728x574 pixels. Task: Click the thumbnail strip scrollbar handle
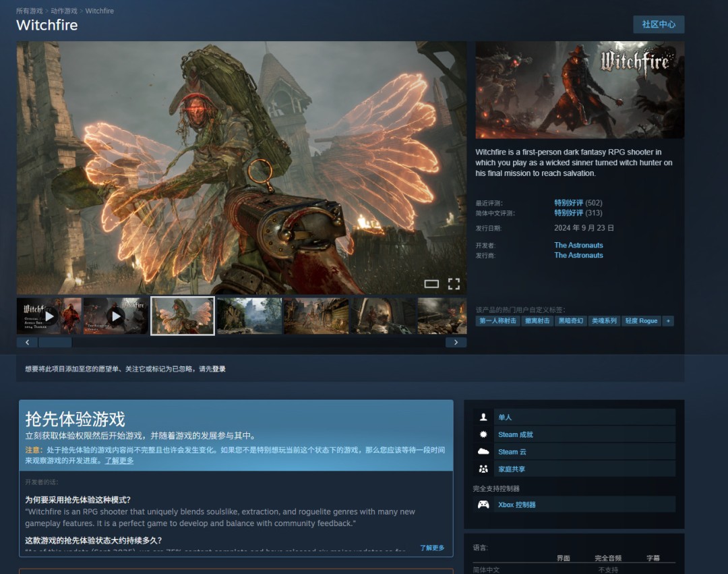[x=55, y=343]
